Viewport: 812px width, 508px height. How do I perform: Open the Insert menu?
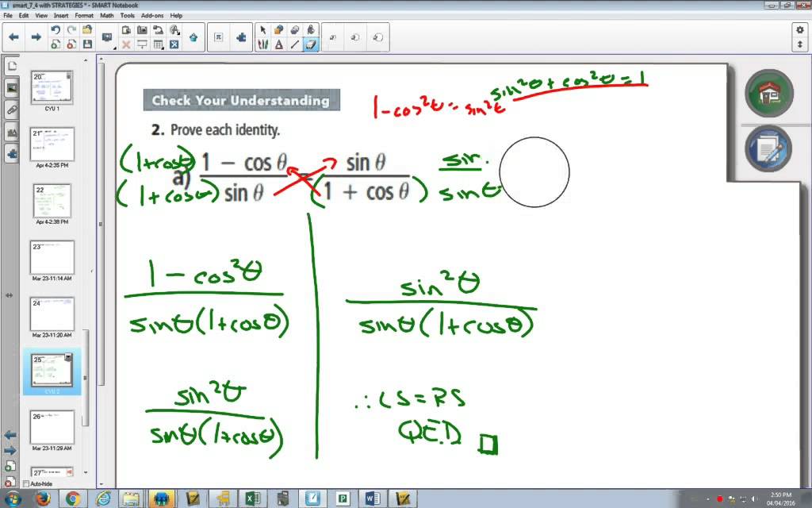61,16
